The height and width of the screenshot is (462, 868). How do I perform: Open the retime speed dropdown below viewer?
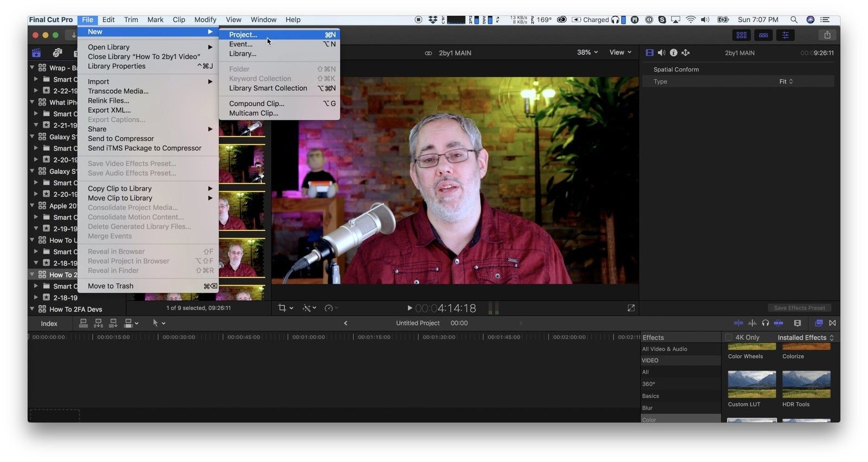pyautogui.click(x=331, y=308)
